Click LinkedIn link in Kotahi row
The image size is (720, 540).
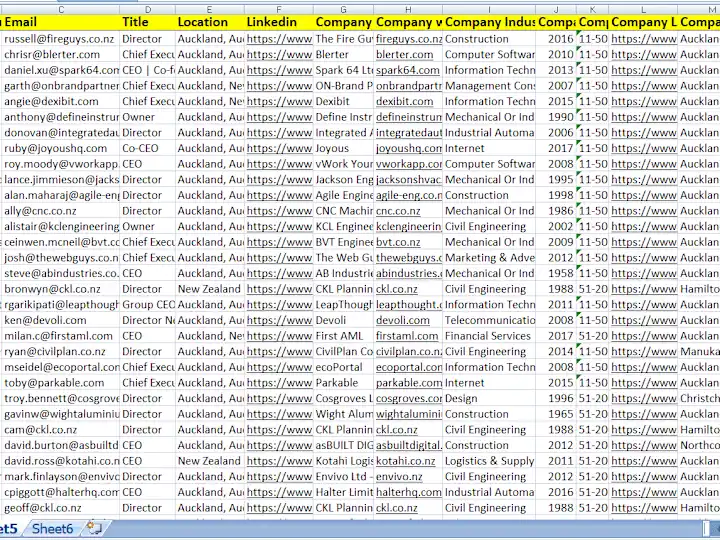pyautogui.click(x=279, y=461)
